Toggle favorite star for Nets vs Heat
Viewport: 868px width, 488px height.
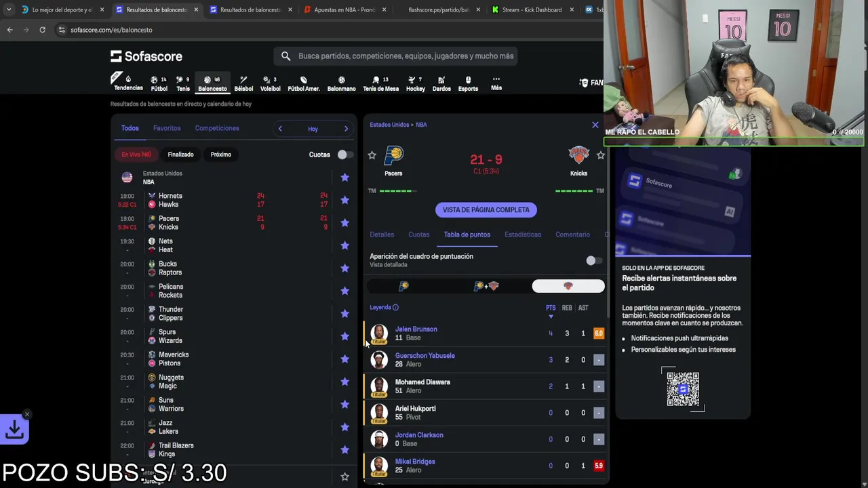[x=344, y=245]
